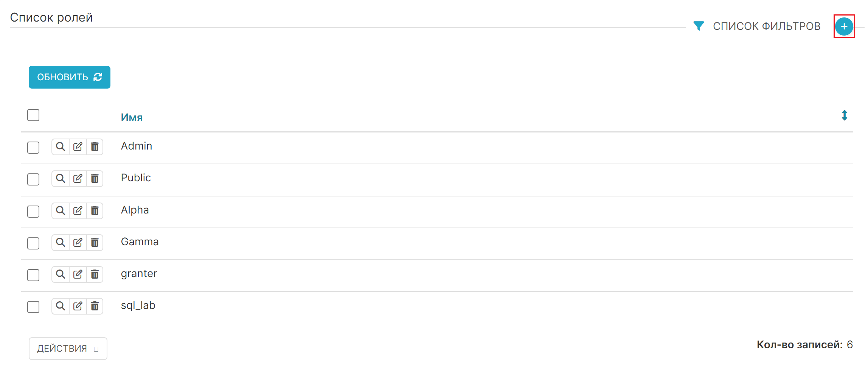This screenshot has width=868, height=374.
Task: Click the blue plus add-role button
Action: pos(844,26)
